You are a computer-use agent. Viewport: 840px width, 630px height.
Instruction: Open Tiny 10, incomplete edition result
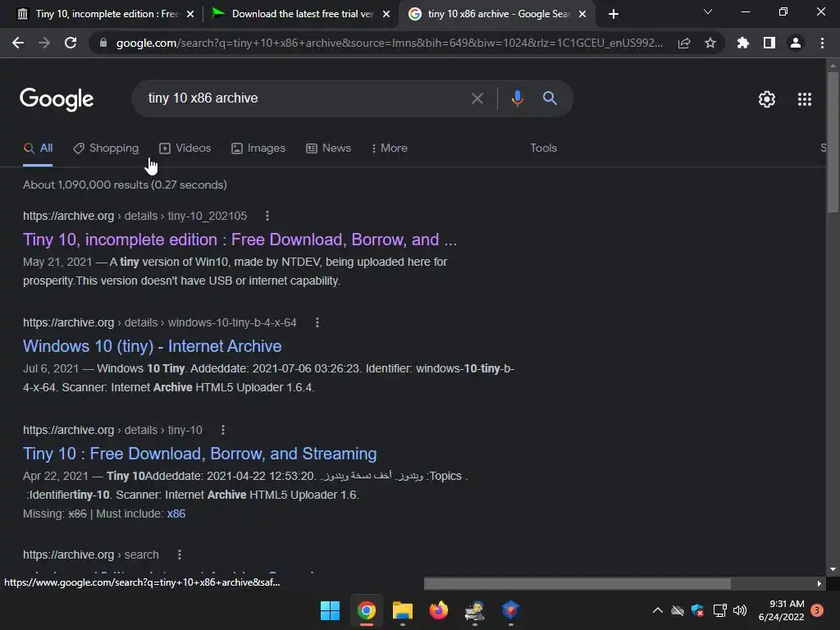click(x=240, y=240)
